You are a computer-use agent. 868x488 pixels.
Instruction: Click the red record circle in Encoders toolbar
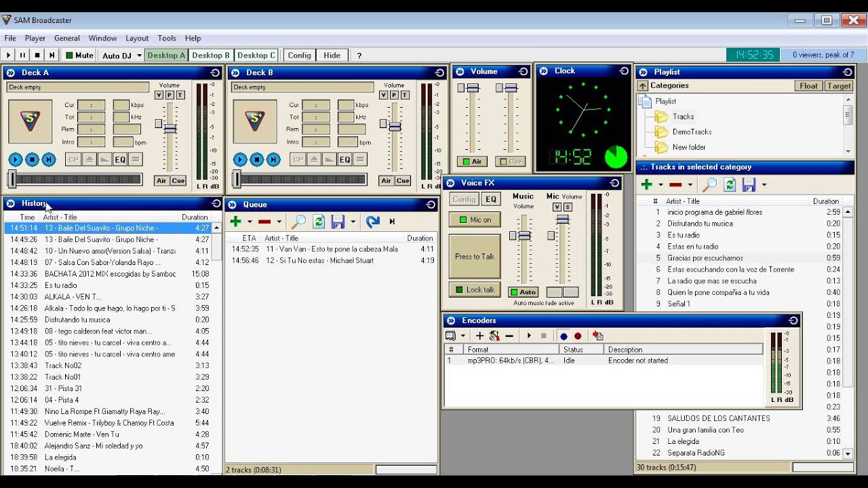click(578, 335)
